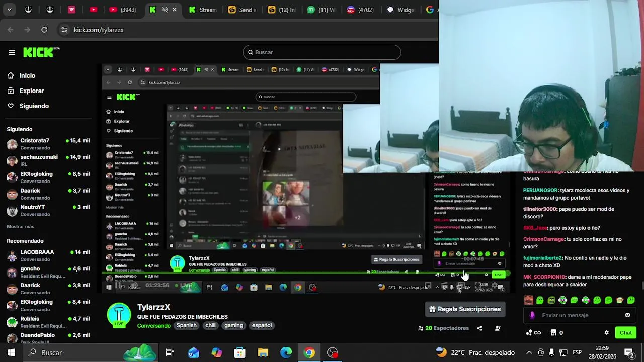This screenshot has width=644, height=362.
Task: Switch to the (4702) tab
Action: click(x=361, y=10)
